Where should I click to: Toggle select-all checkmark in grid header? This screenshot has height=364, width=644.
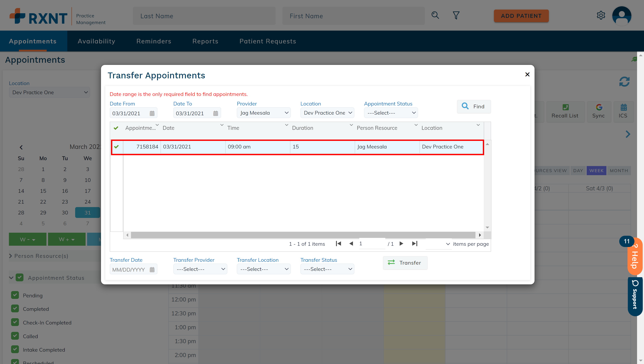click(116, 128)
